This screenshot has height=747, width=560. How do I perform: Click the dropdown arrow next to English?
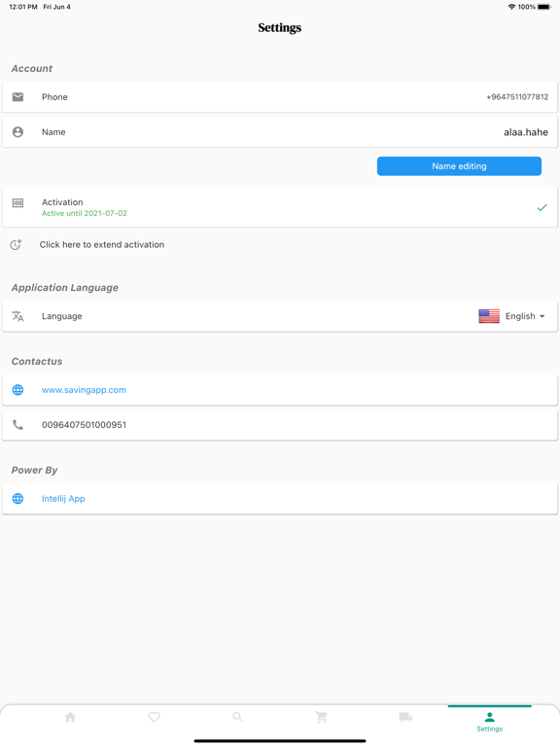(x=542, y=316)
